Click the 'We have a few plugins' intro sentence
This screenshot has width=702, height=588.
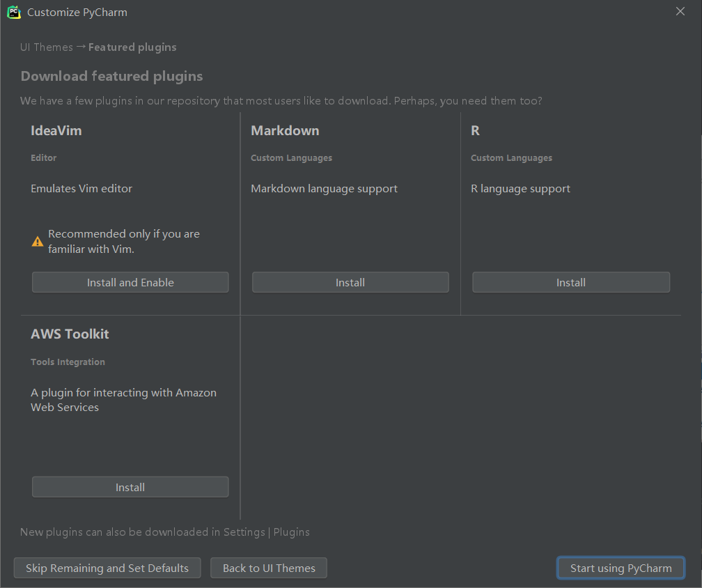281,101
